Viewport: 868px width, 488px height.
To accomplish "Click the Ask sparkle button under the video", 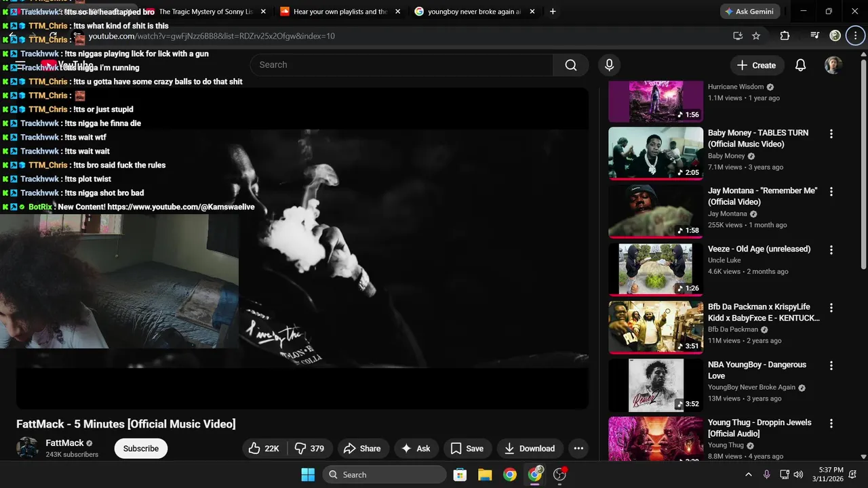I will (416, 449).
